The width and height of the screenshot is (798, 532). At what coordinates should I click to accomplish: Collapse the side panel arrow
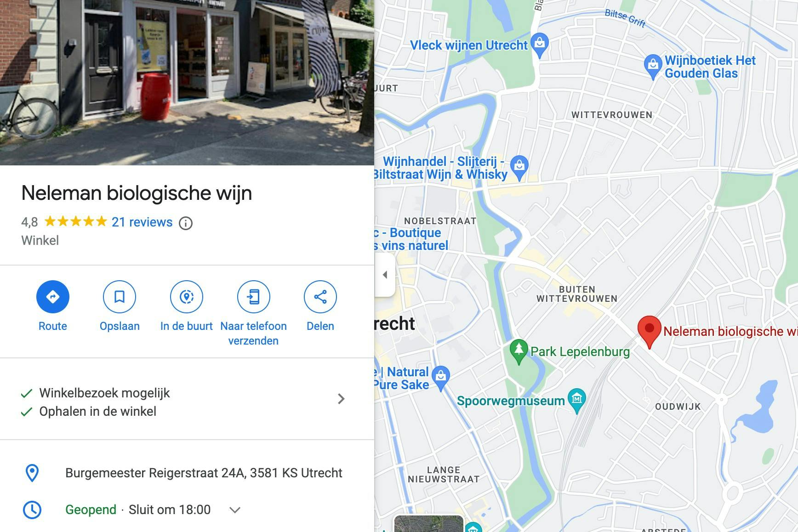(x=385, y=275)
